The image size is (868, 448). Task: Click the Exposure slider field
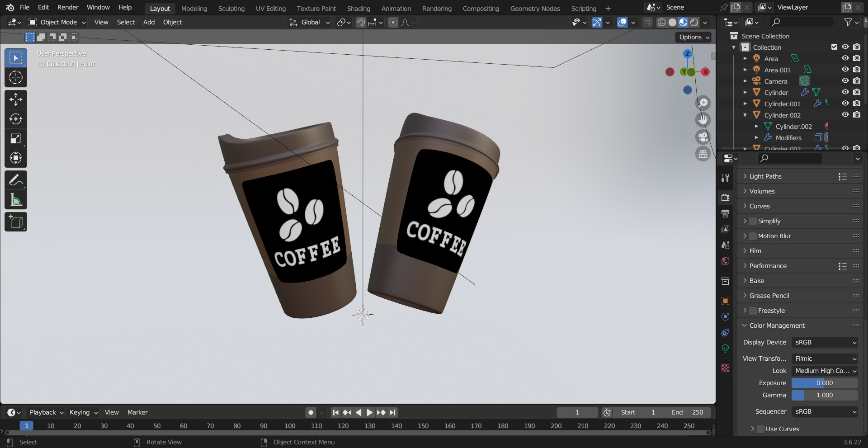click(825, 383)
